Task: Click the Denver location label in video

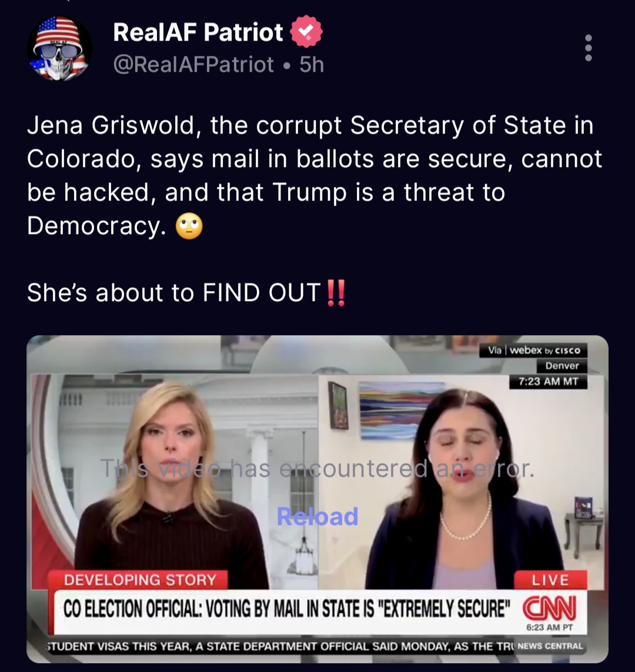Action: (x=562, y=366)
